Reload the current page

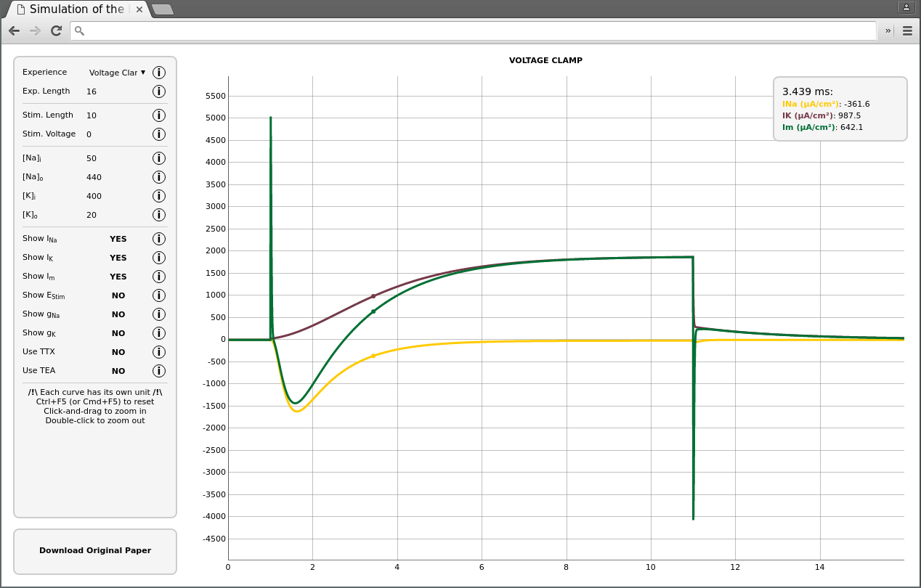(56, 30)
